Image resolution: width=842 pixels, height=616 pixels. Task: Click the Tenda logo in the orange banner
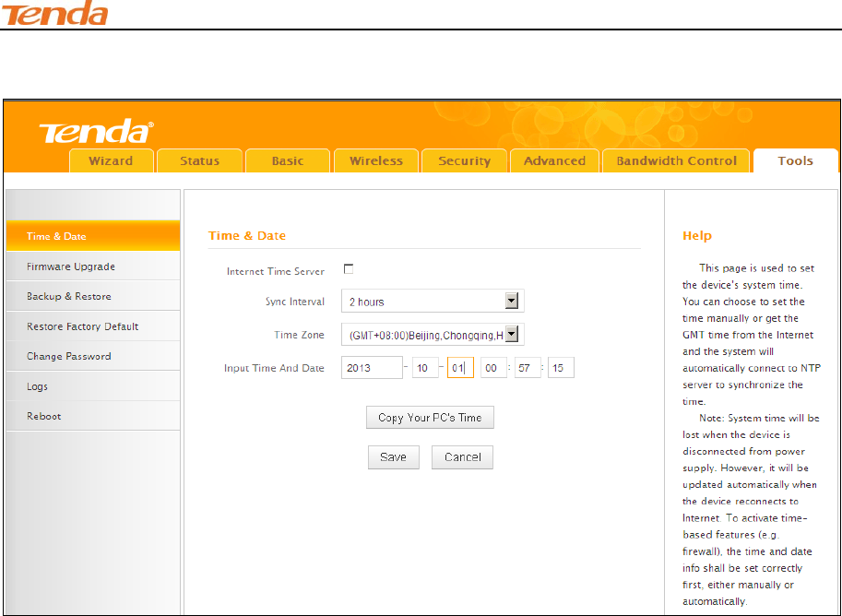(96, 132)
